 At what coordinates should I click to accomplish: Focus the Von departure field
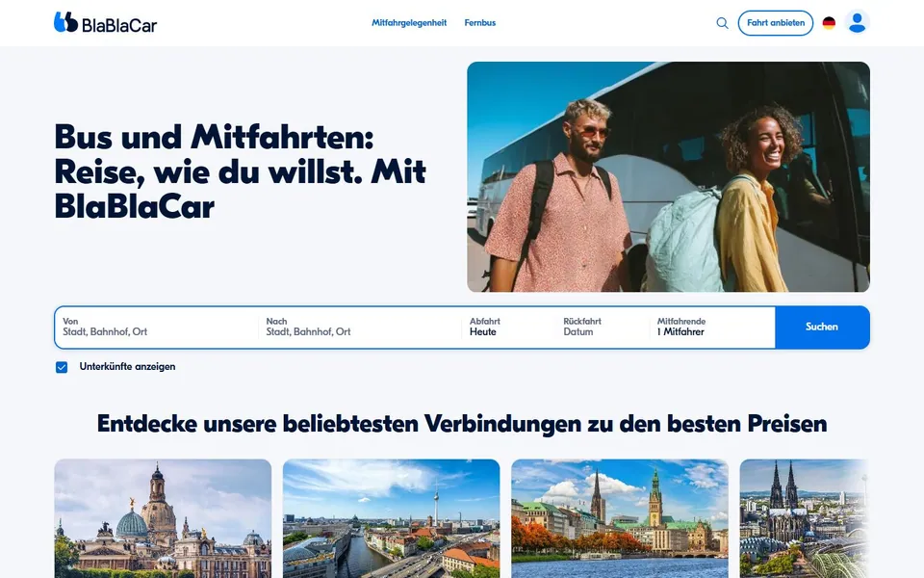pyautogui.click(x=156, y=327)
